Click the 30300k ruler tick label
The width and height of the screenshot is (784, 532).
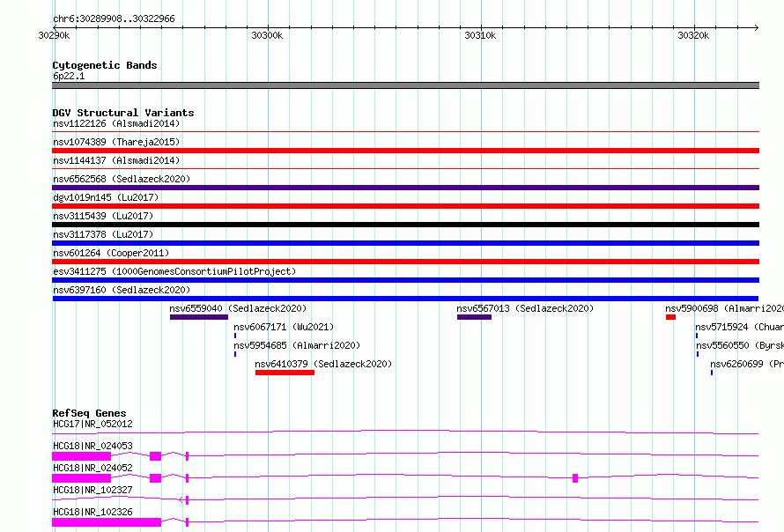267,35
